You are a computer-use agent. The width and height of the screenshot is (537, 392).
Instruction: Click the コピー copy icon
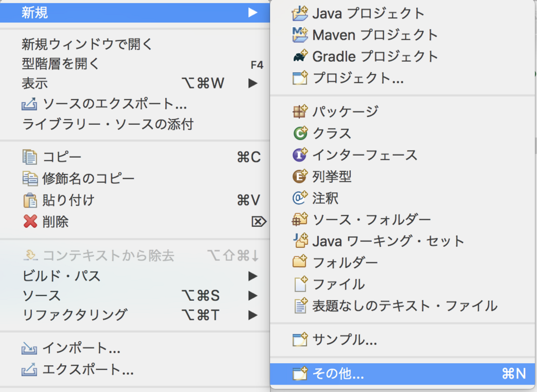tap(29, 157)
